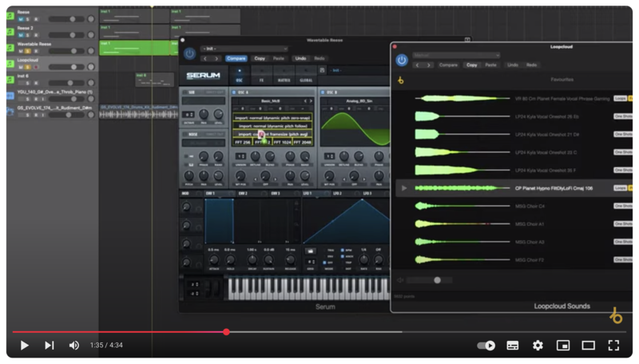Select the green Wavetable Reese Inst 1 region
This screenshot has width=639, height=364.
pyautogui.click(x=134, y=48)
